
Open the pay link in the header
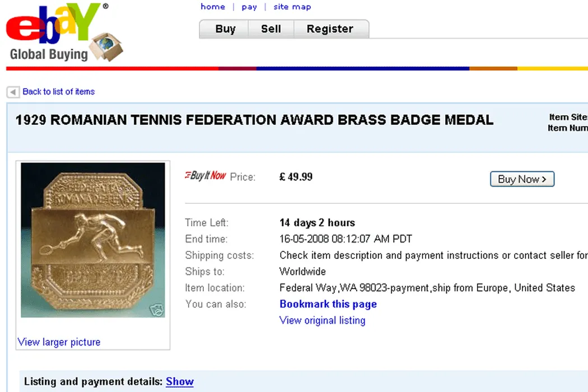pyautogui.click(x=249, y=7)
